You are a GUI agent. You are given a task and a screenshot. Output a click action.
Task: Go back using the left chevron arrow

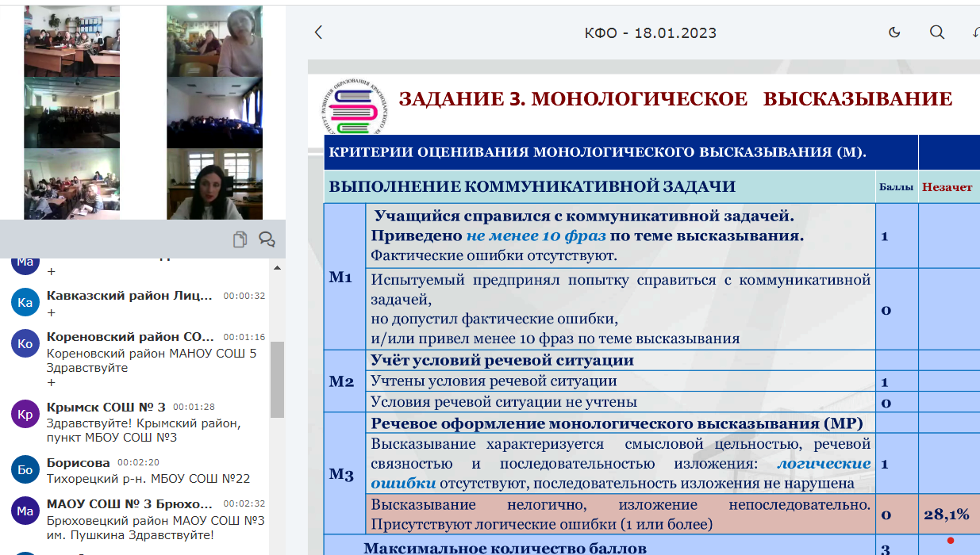pos(318,33)
